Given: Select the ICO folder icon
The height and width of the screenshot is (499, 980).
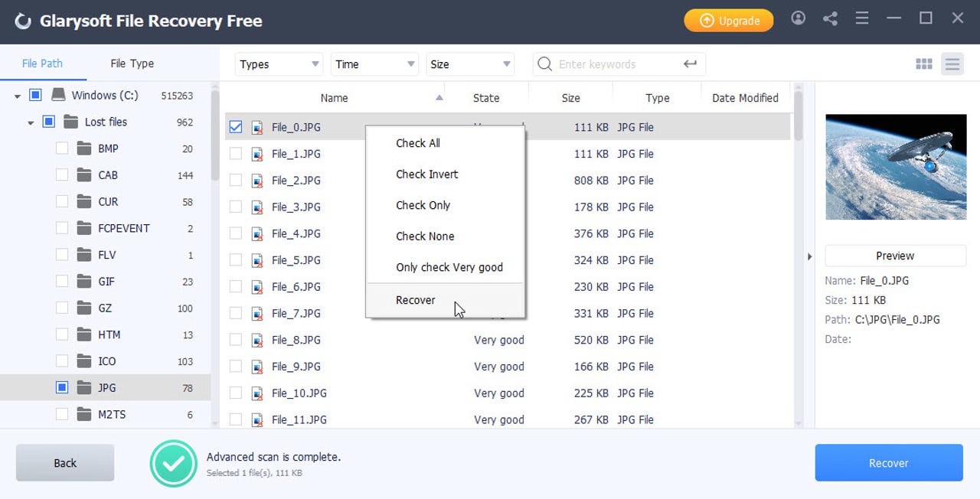Looking at the screenshot, I should [x=84, y=361].
